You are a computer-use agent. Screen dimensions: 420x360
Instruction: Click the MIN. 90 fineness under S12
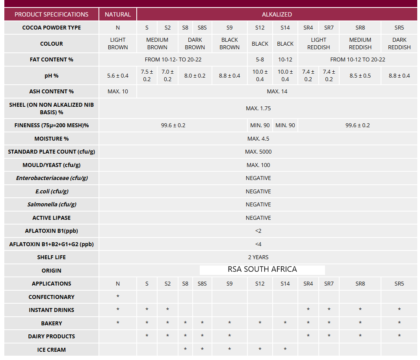tap(260, 125)
